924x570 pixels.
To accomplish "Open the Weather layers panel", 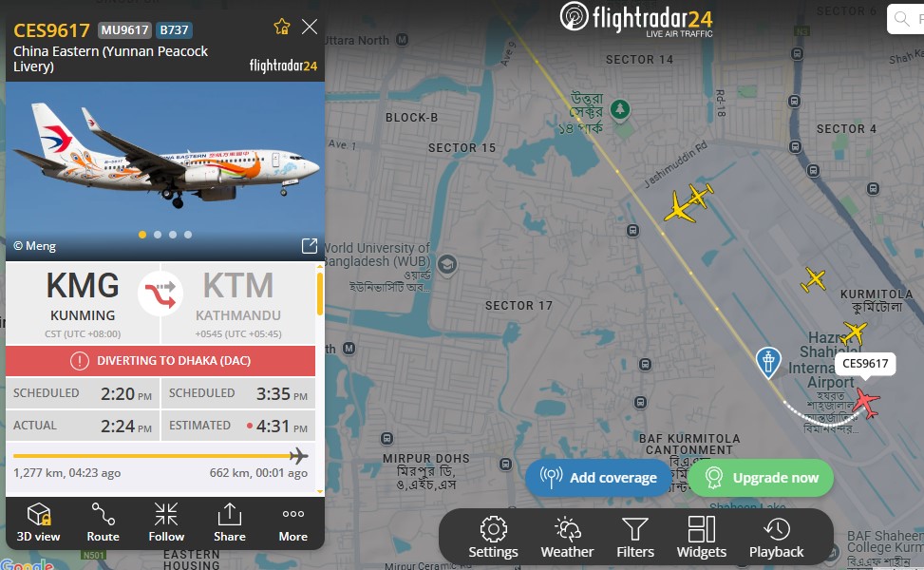I will click(567, 537).
